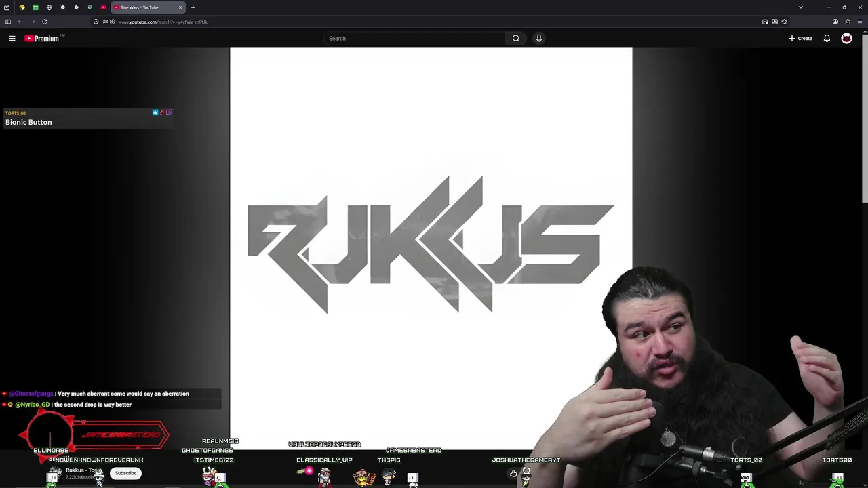The width and height of the screenshot is (868, 488).
Task: Open browser extensions puzzle icon
Action: (x=848, y=22)
